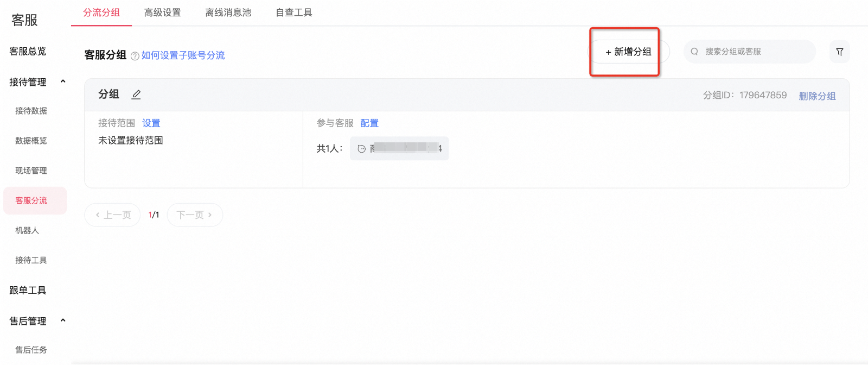
Task: Select the 接待管理 section label
Action: pos(28,82)
